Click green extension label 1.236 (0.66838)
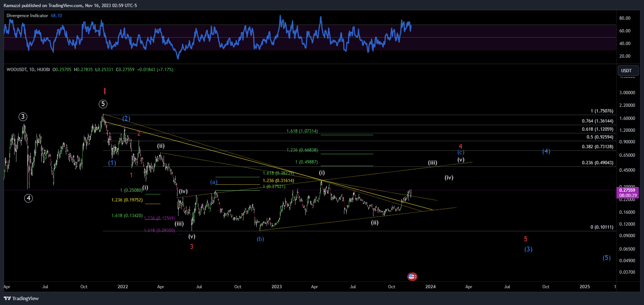 point(302,150)
